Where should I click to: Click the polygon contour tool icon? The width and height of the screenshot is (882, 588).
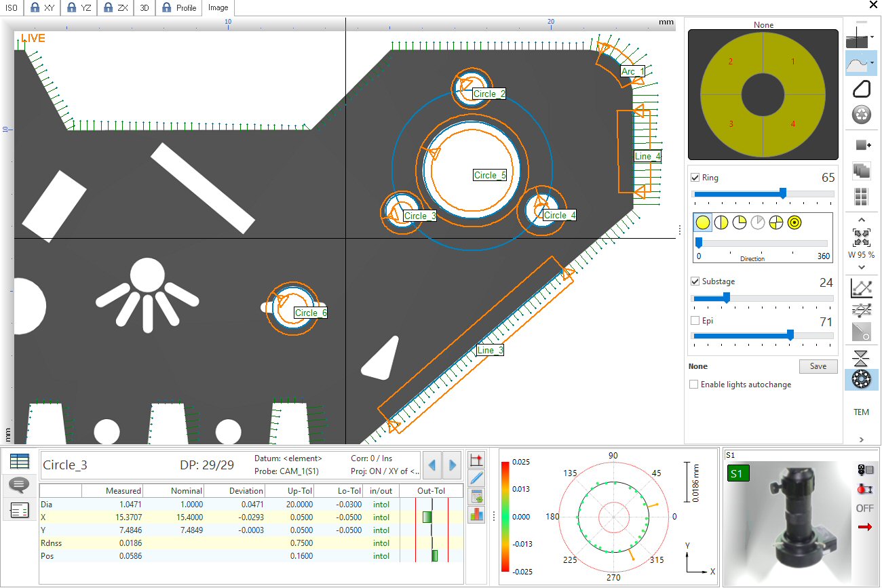860,89
